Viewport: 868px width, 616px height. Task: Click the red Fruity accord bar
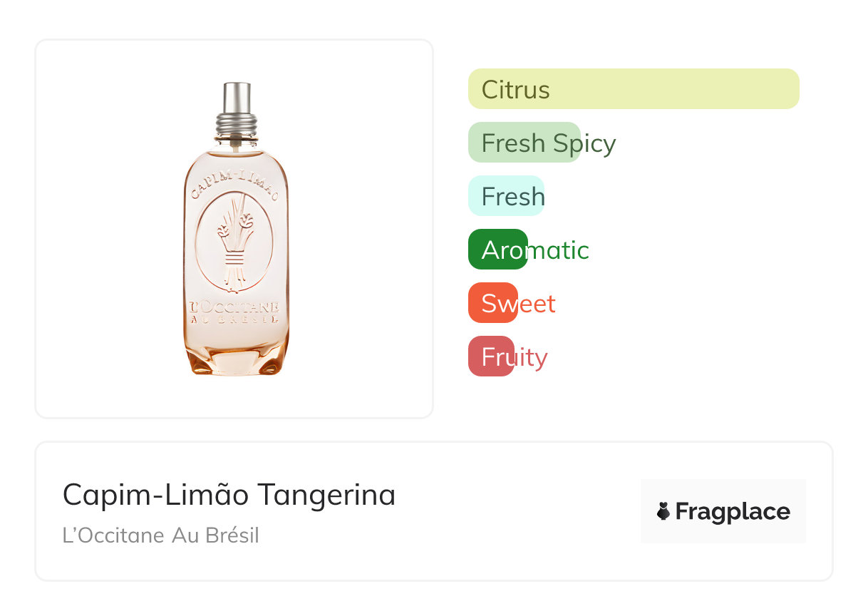point(491,356)
